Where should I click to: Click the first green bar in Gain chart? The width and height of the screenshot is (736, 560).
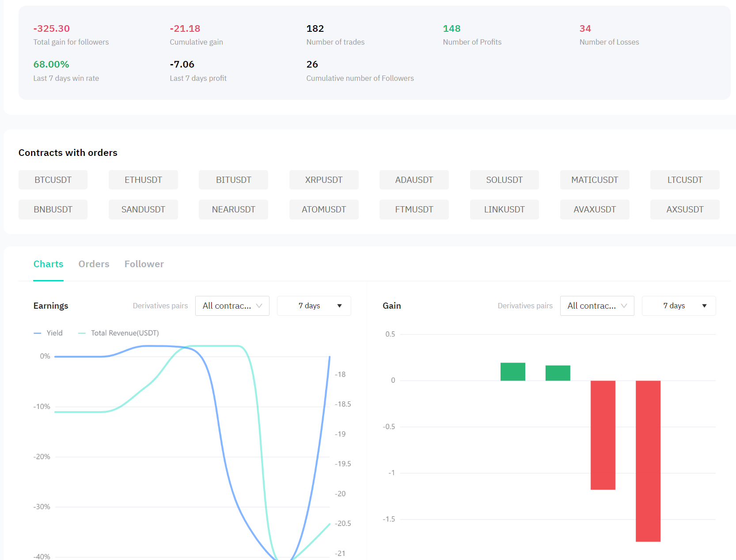[513, 371]
